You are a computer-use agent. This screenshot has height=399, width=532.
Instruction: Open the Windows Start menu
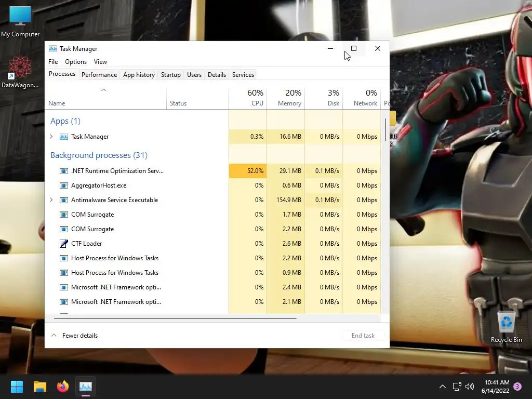click(17, 387)
